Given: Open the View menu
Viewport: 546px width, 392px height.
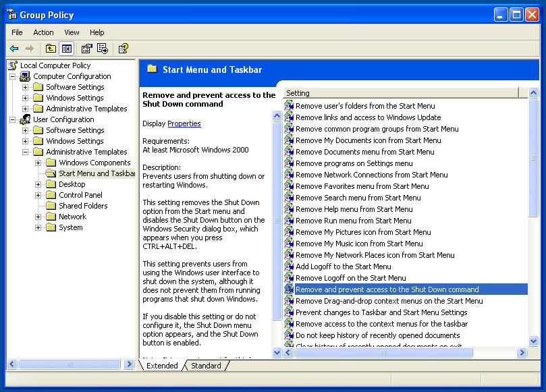Looking at the screenshot, I should pos(72,32).
